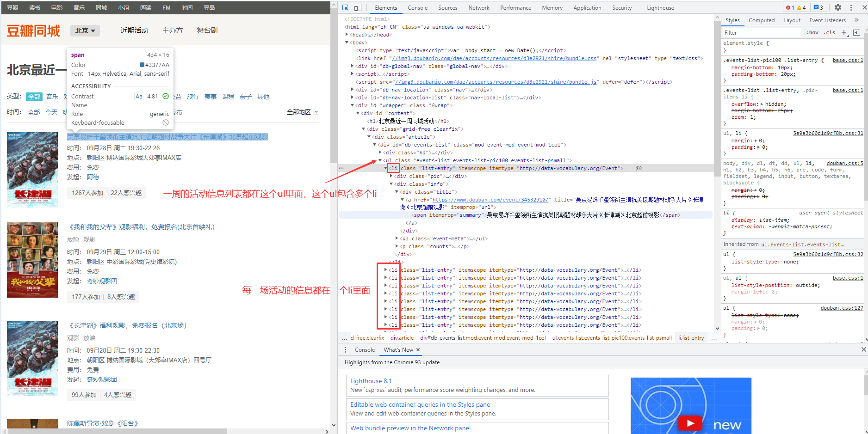The width and height of the screenshot is (868, 434).
Task: Open the 全部地区 region dropdown
Action: click(x=303, y=112)
